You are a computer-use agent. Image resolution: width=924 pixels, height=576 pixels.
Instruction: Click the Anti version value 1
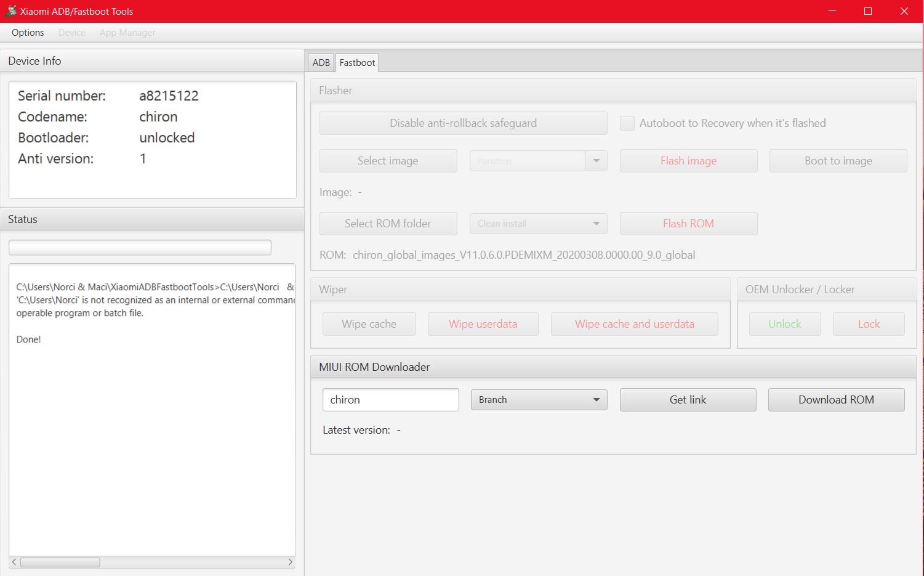click(x=143, y=159)
